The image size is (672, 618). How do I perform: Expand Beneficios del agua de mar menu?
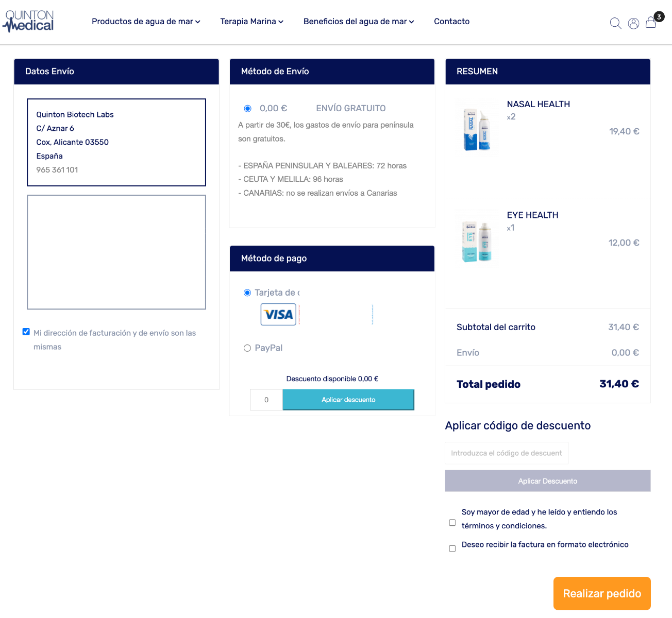point(359,22)
